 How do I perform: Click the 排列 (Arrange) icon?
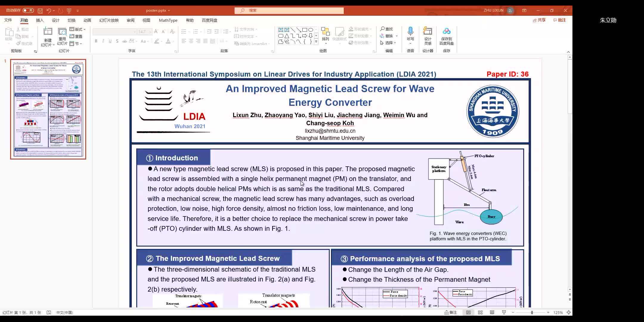coord(325,32)
